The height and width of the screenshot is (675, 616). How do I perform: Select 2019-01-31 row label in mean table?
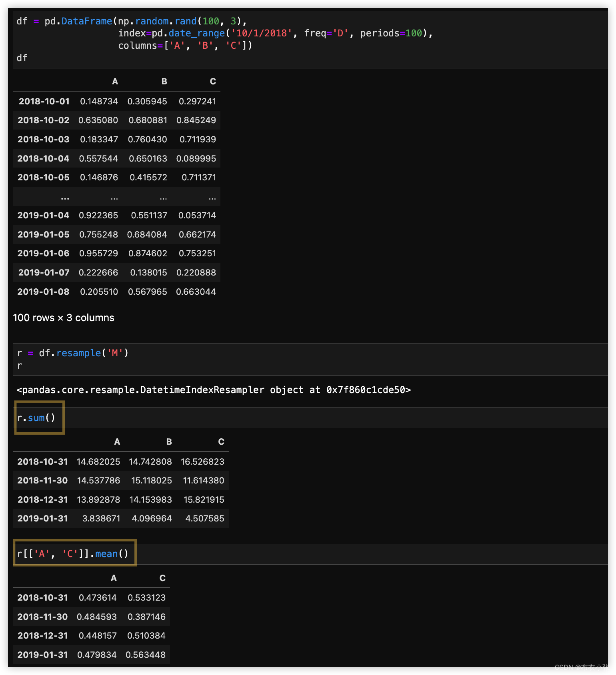click(x=42, y=655)
